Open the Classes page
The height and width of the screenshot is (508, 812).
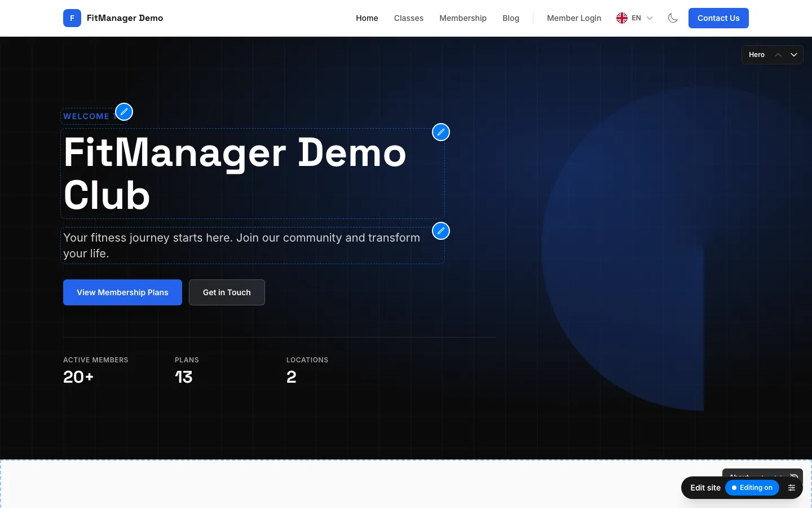point(409,18)
